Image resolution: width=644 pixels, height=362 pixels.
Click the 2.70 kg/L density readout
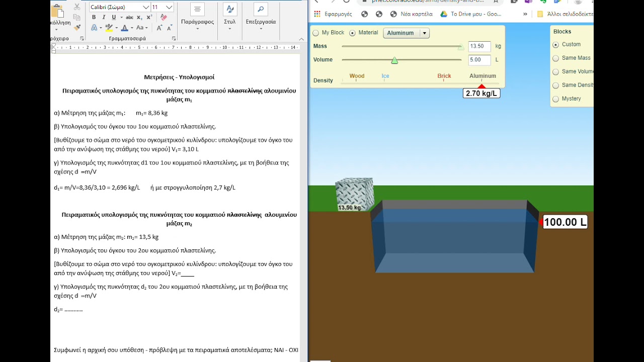click(x=481, y=94)
